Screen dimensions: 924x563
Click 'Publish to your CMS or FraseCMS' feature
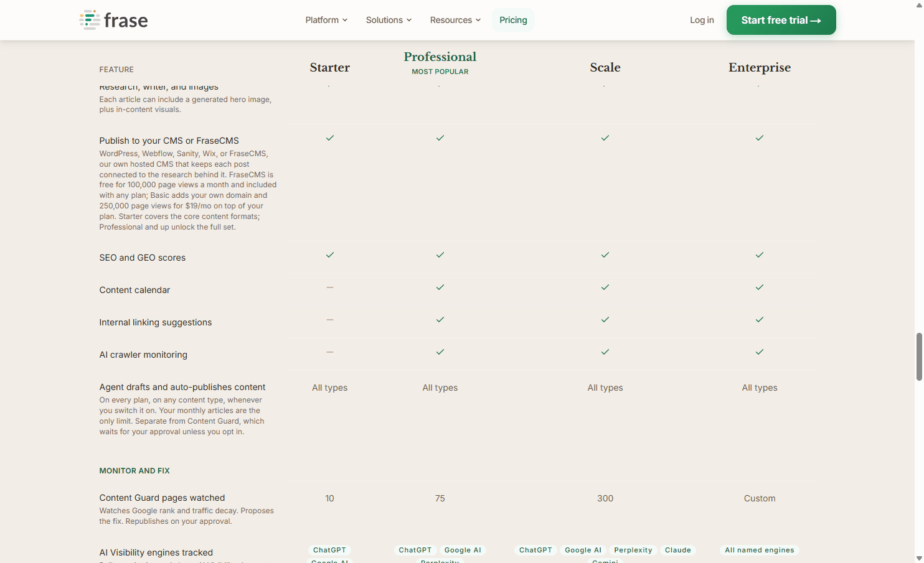(x=169, y=141)
